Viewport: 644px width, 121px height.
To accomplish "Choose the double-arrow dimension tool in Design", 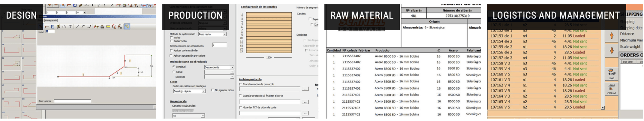I will tap(64, 27).
